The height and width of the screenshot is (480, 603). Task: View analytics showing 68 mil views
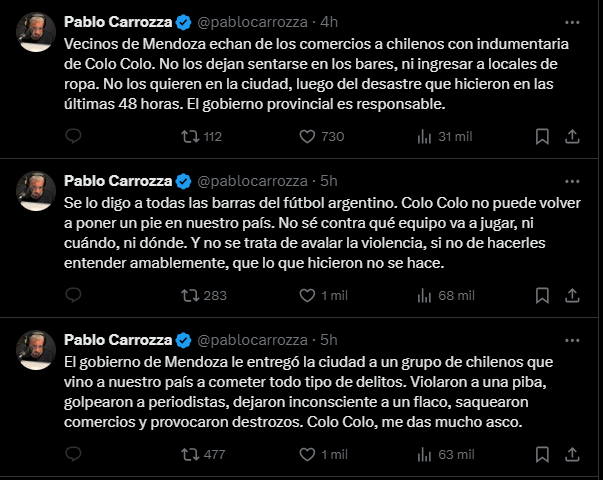coord(446,295)
